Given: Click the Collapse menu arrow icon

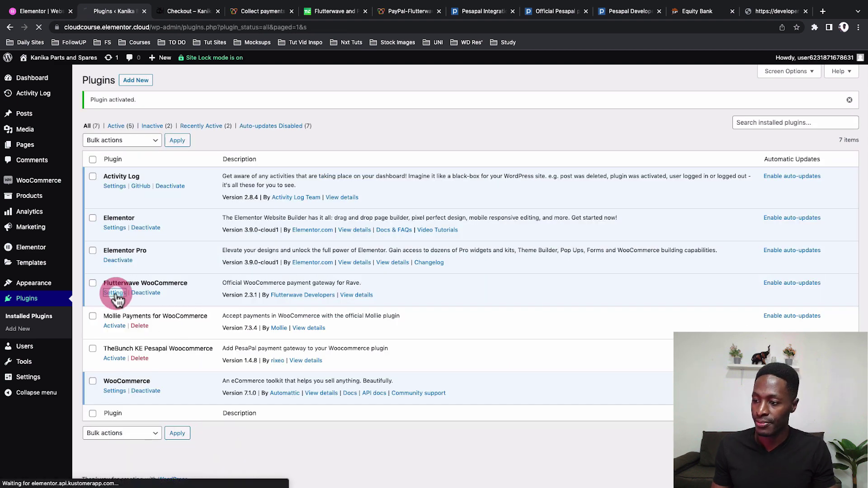Looking at the screenshot, I should pyautogui.click(x=8, y=393).
